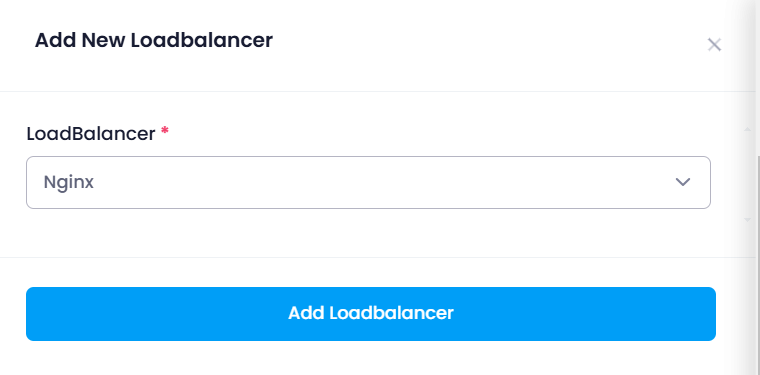Click the X icon in dialog header
The height and width of the screenshot is (375, 760).
pyautogui.click(x=714, y=45)
